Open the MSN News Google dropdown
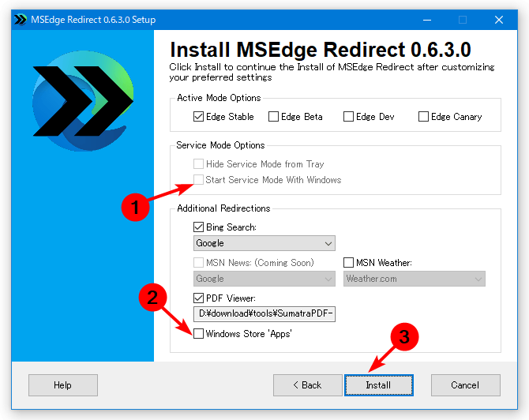Image resolution: width=529 pixels, height=420 pixels. click(264, 279)
